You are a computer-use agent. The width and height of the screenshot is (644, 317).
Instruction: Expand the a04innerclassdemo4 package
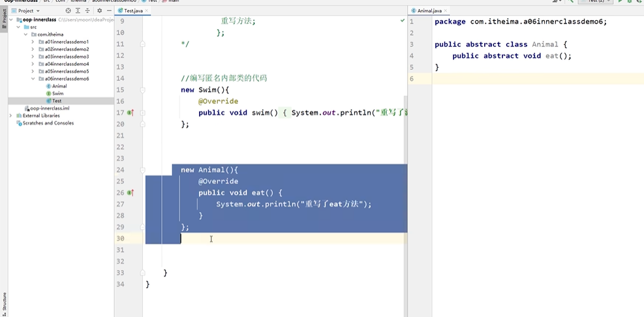(x=33, y=64)
